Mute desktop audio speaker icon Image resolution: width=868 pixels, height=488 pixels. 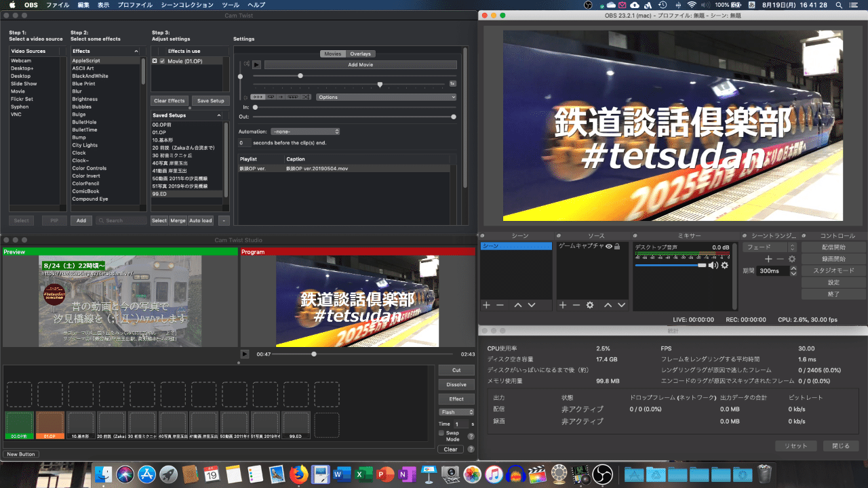pyautogui.click(x=713, y=265)
